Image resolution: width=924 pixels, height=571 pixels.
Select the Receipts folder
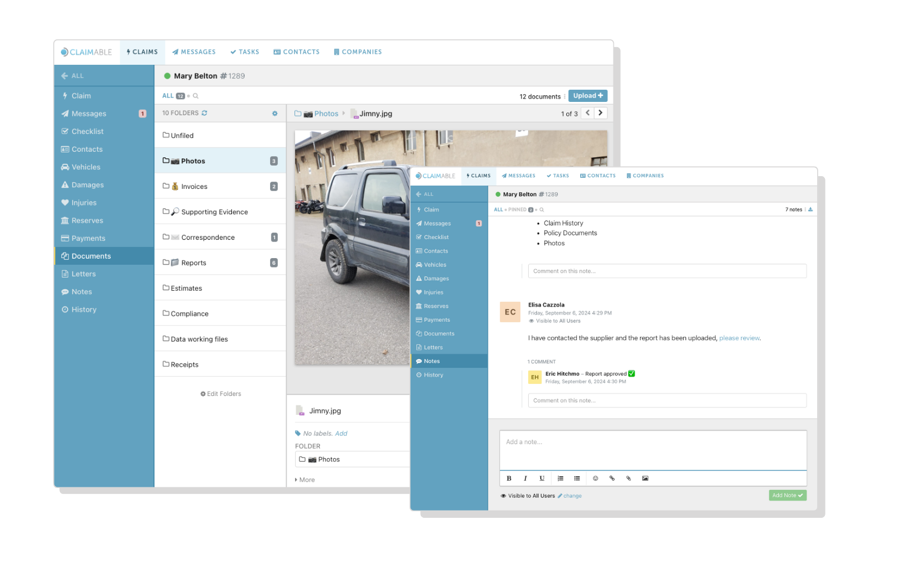point(220,364)
